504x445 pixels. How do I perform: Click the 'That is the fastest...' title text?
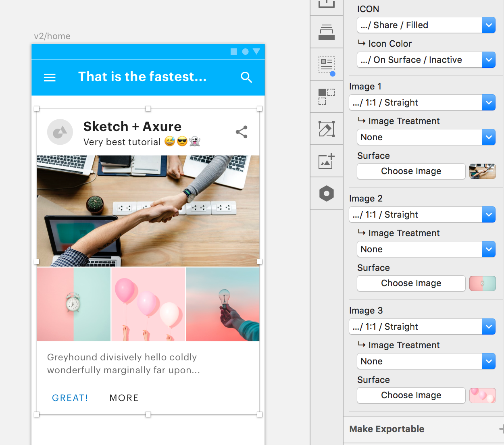pyautogui.click(x=142, y=77)
